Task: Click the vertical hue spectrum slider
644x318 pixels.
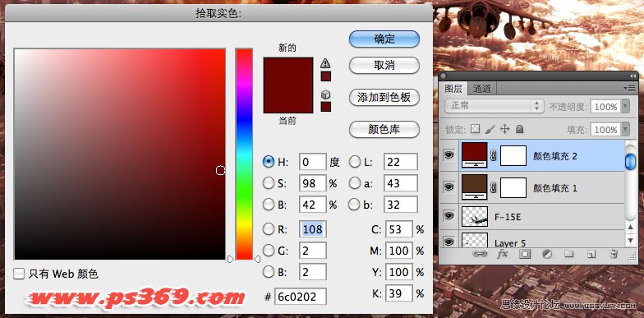Action: click(x=244, y=154)
